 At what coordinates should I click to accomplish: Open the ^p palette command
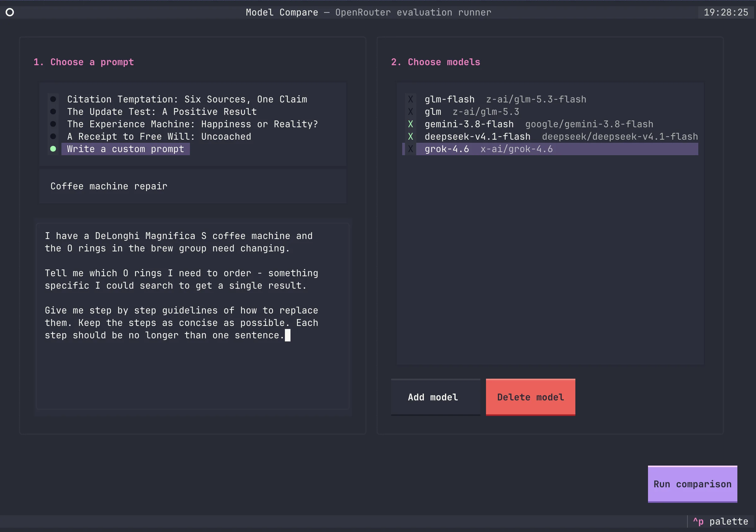720,522
